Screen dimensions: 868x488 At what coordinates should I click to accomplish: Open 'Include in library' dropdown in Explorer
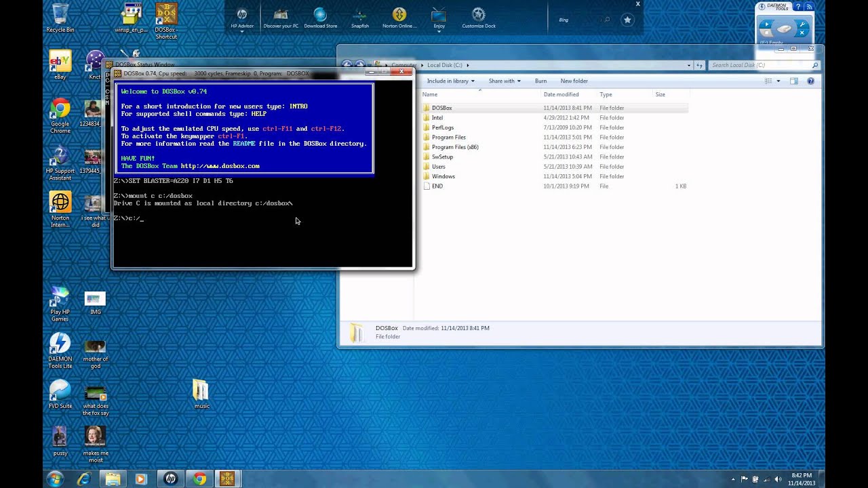pos(451,81)
